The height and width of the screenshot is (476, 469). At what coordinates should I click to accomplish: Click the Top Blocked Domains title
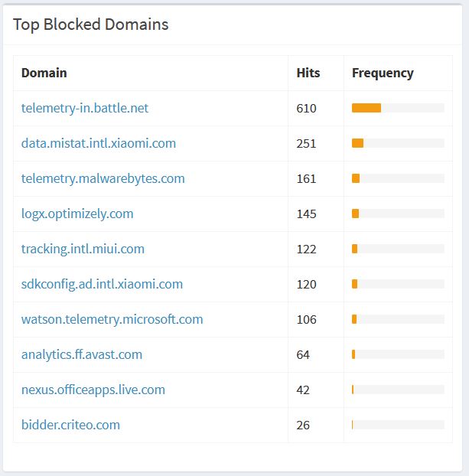click(91, 24)
